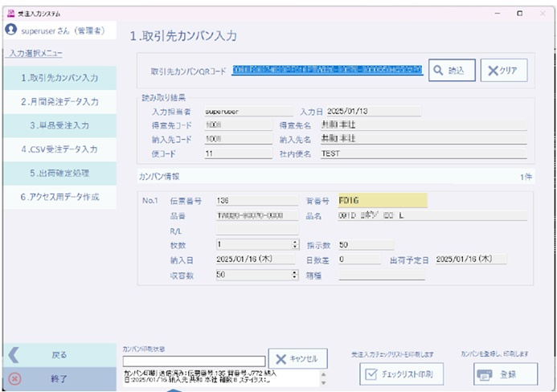Click the red circle X icon beside 終了
The image size is (557, 392).
(14, 379)
